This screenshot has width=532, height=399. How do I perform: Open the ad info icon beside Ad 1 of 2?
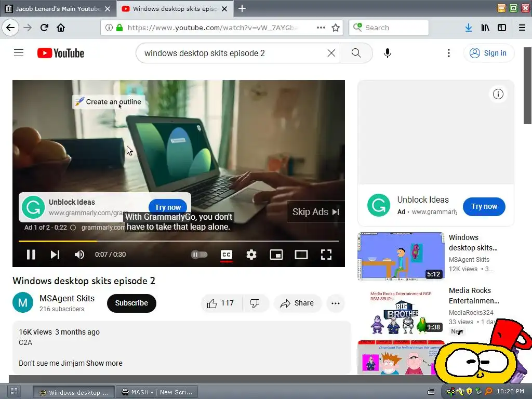click(73, 228)
